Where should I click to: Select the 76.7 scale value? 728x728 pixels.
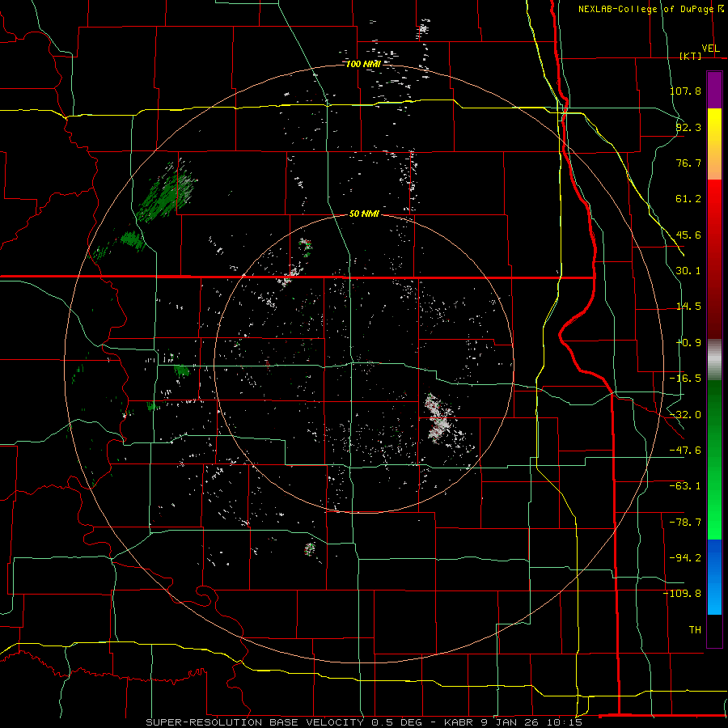click(688, 163)
